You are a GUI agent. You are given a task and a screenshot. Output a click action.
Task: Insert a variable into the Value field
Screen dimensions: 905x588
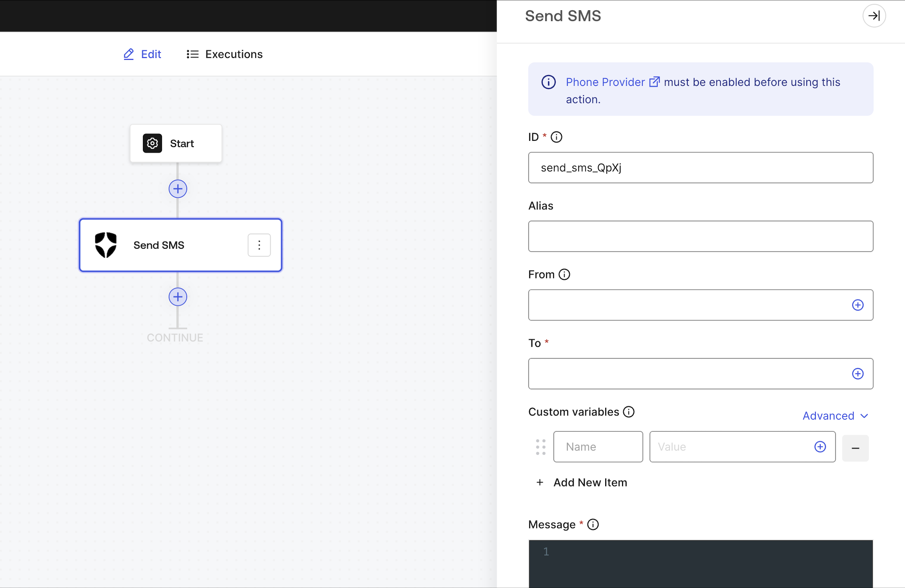pyautogui.click(x=820, y=447)
